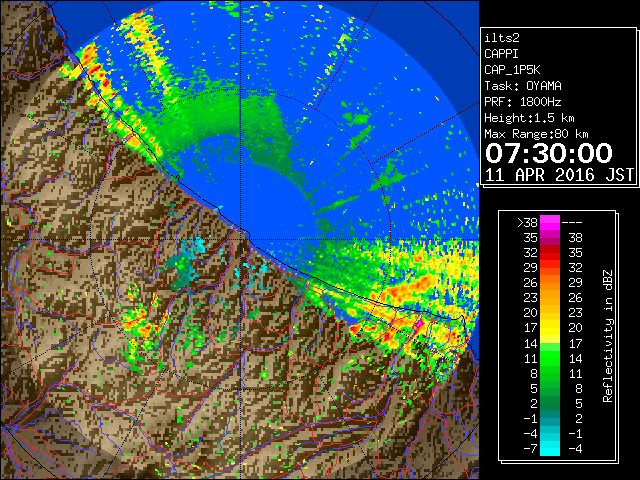
Task: Click the ">38" legend label
Action: tap(527, 223)
